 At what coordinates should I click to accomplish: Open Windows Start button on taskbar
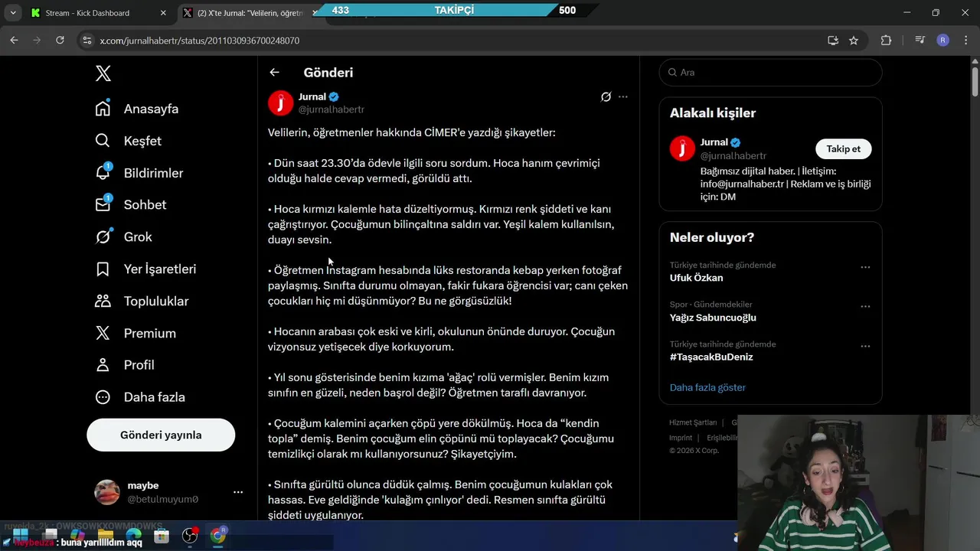coord(20,536)
